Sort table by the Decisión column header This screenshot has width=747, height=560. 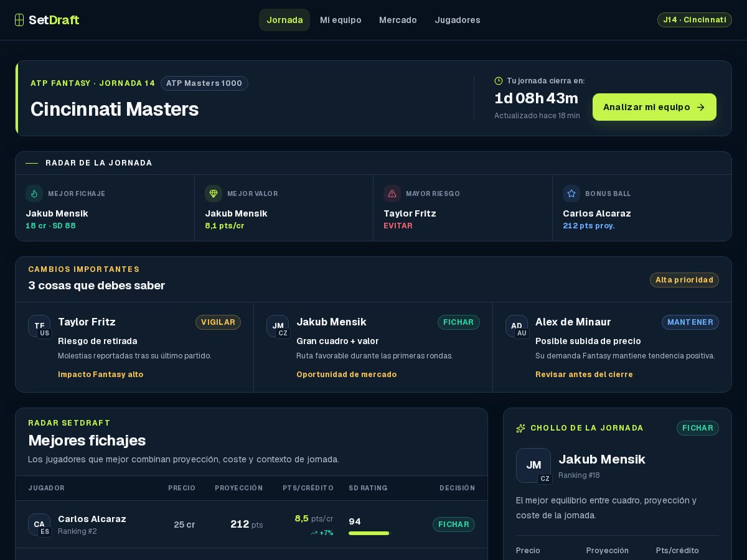(x=457, y=488)
